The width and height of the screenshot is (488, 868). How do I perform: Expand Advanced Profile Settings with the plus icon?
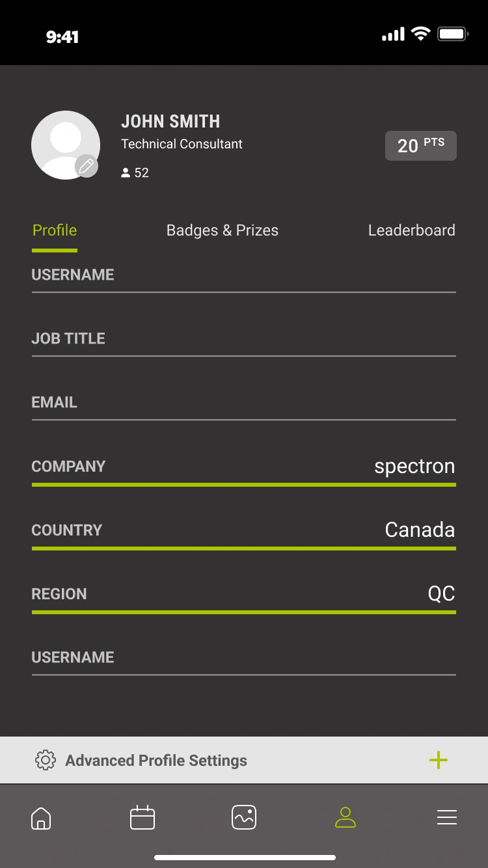click(x=439, y=760)
